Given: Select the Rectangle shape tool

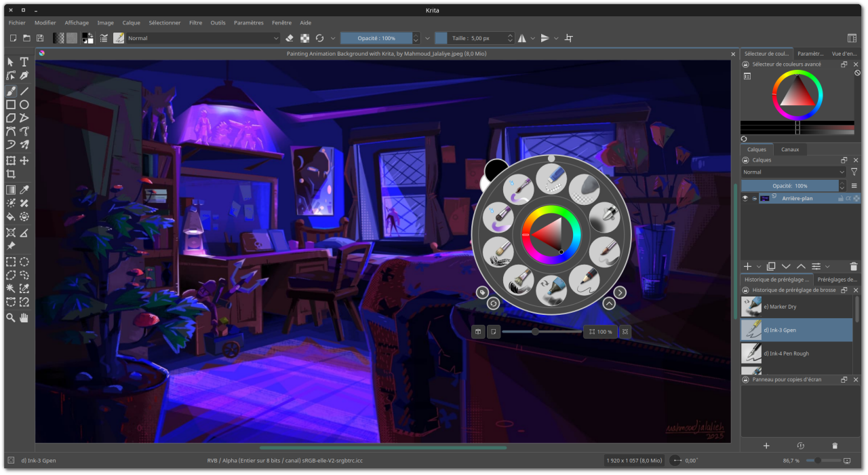Looking at the screenshot, I should click(x=11, y=104).
